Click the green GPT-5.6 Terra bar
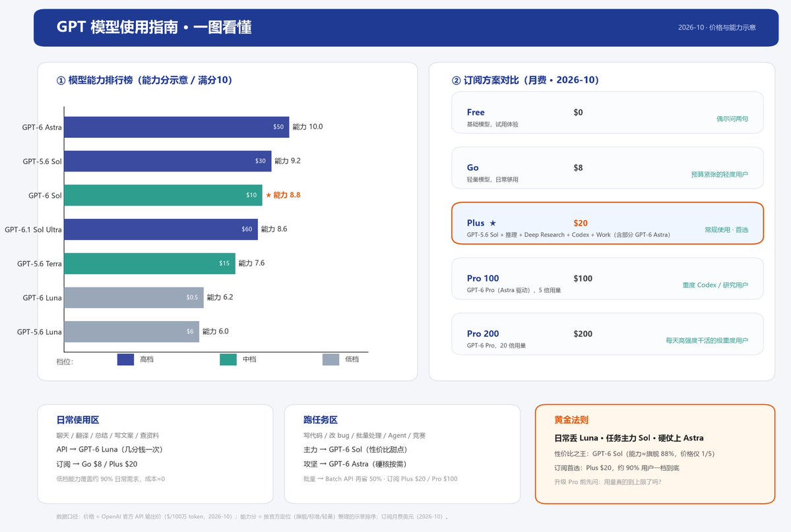Image resolution: width=791 pixels, height=532 pixels. [x=150, y=263]
